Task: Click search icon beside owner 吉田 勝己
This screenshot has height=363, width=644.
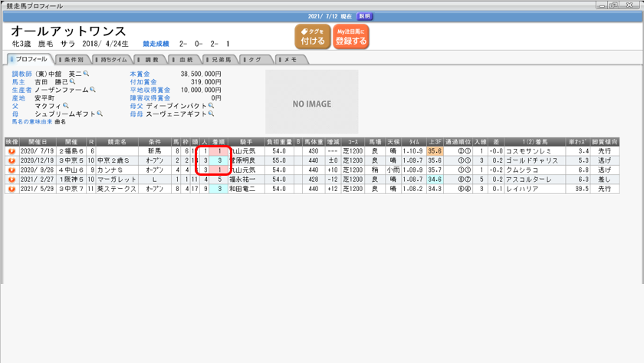Action: tap(73, 81)
